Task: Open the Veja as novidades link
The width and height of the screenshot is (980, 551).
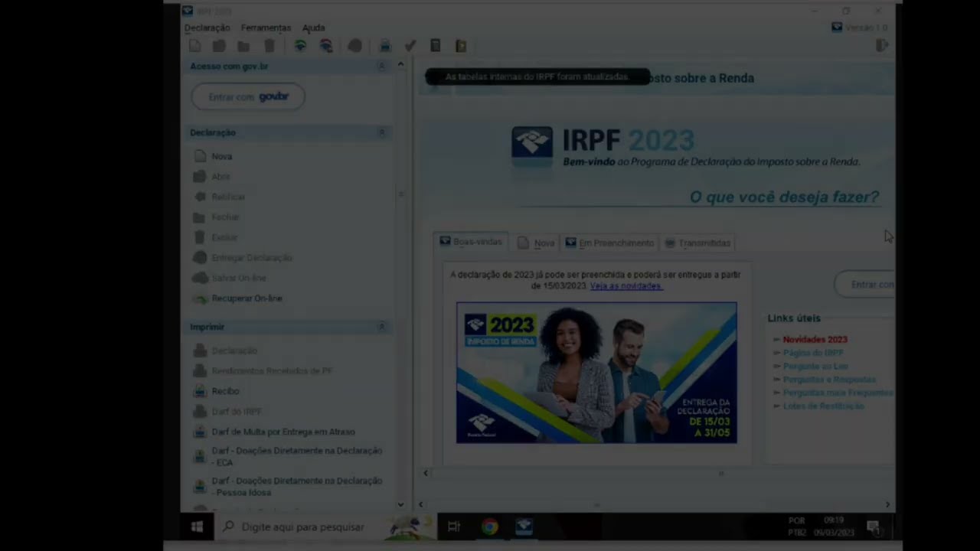Action: (626, 285)
